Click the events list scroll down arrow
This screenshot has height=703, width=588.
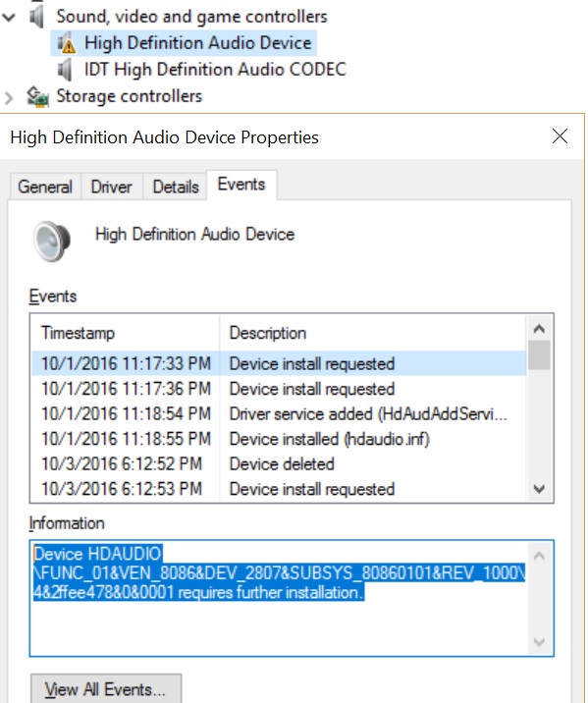pos(539,489)
